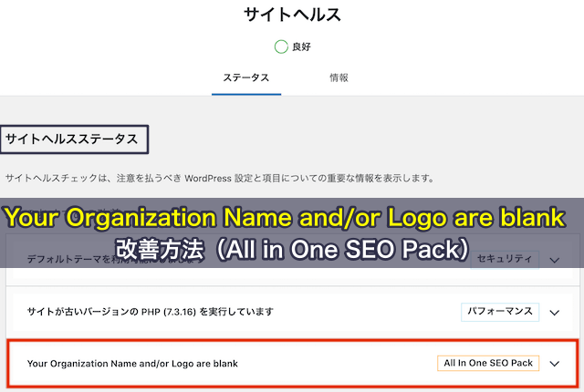This screenshot has width=584, height=392.
Task: Open the 情報 tab
Action: point(339,78)
